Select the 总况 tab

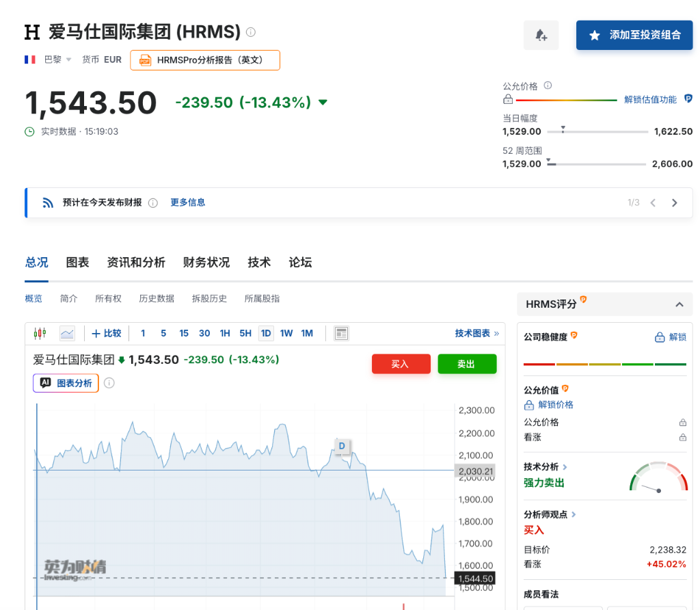pyautogui.click(x=37, y=263)
